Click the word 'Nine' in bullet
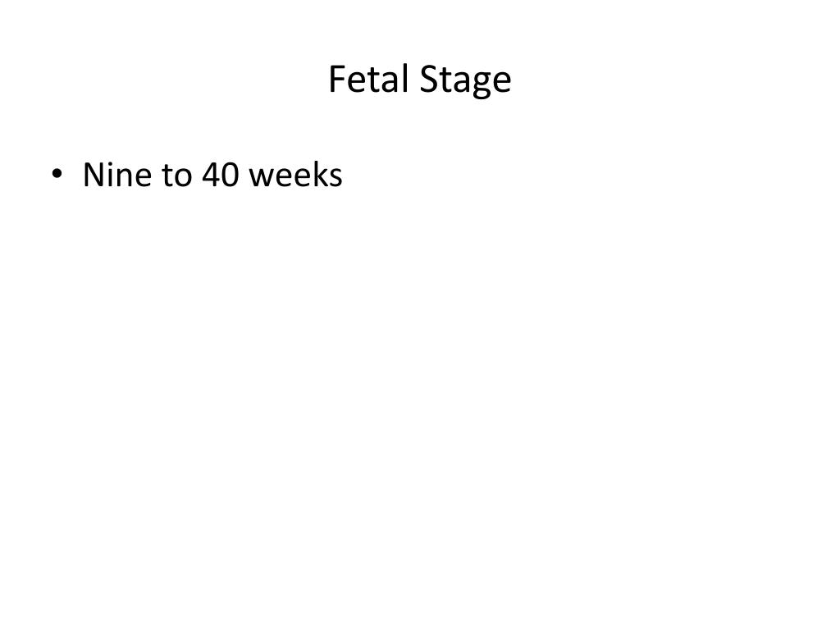Screen dimensions: 840x630 point(118,175)
